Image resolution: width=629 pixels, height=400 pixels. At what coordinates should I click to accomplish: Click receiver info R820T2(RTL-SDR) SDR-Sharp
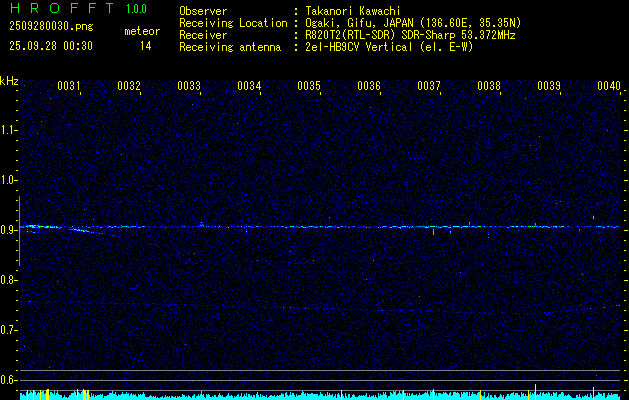410,35
